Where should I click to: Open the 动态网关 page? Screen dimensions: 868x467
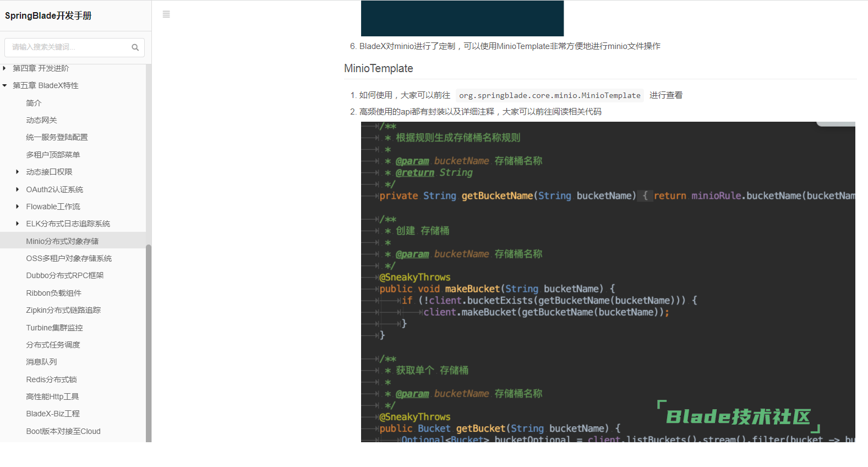pos(41,120)
